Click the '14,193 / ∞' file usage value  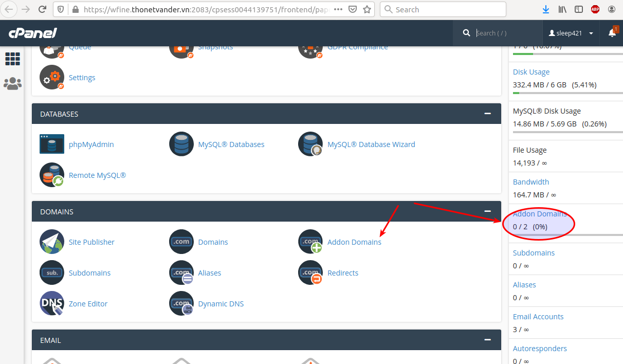click(530, 162)
